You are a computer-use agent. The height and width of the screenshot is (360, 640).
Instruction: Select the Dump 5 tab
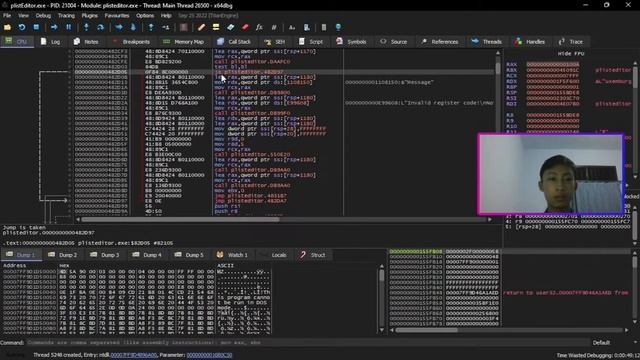[x=189, y=255]
